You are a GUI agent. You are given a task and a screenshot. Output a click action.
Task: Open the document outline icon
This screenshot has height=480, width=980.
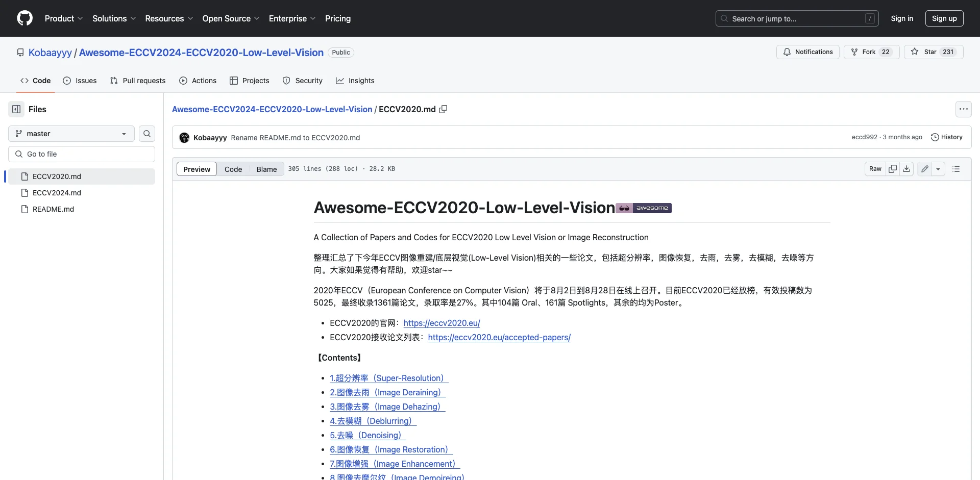coord(956,169)
